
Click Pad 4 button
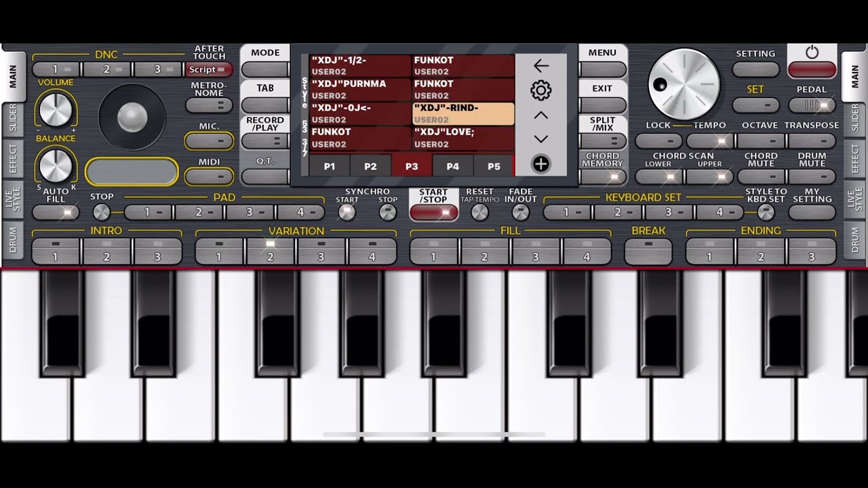click(x=301, y=213)
